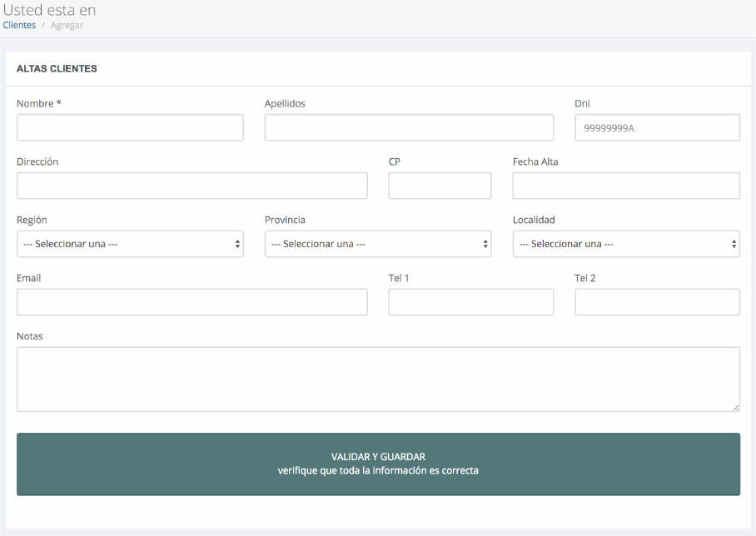Image resolution: width=756 pixels, height=536 pixels.
Task: Click the CP postal code field
Action: (x=440, y=186)
